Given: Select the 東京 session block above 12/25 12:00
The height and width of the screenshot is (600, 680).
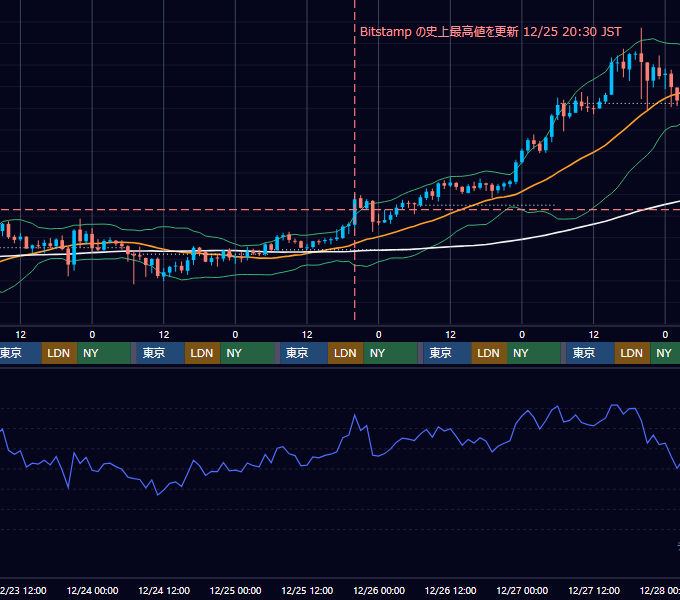Looking at the screenshot, I should [304, 353].
